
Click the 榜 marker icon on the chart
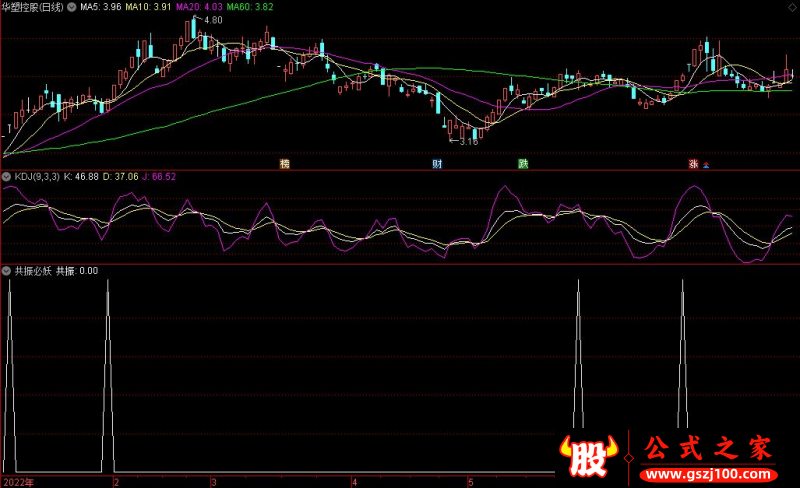(285, 163)
